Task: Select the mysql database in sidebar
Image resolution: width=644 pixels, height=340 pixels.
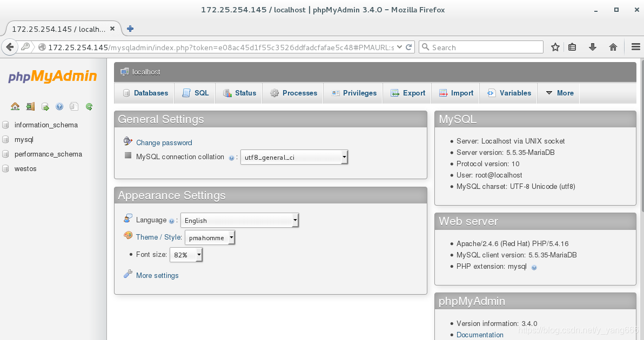Action: [x=24, y=139]
